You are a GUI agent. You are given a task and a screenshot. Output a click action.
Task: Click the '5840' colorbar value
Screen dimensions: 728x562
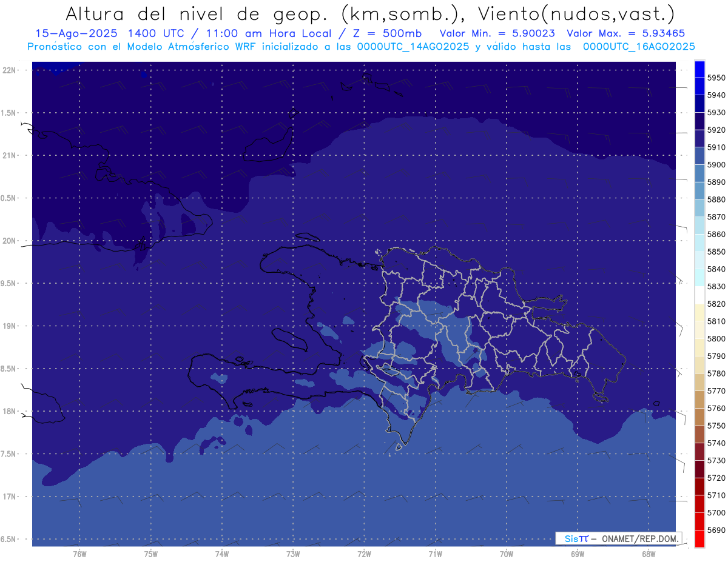tap(716, 269)
